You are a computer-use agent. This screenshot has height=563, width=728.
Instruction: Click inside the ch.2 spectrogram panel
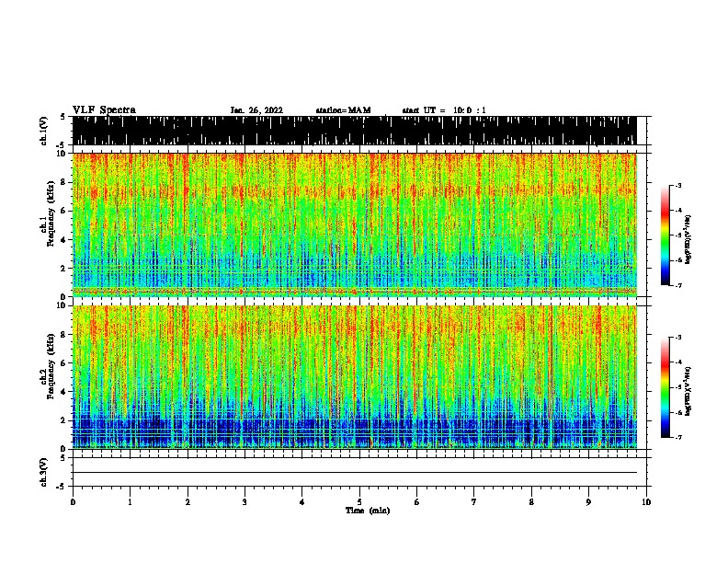click(354, 377)
